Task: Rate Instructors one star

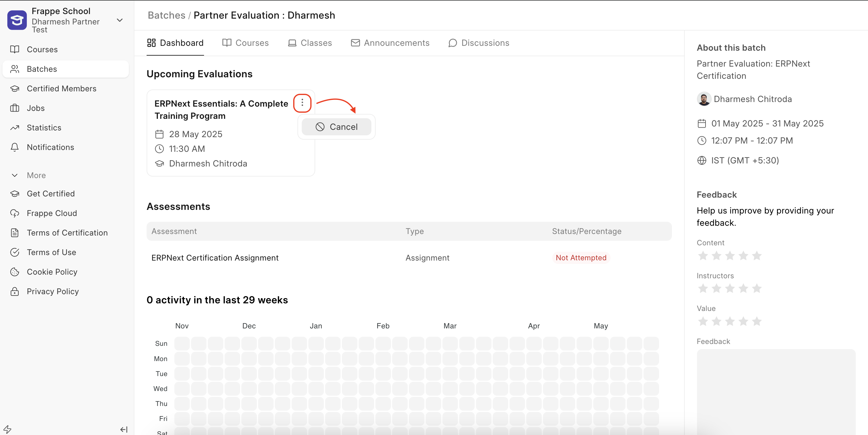Action: pyautogui.click(x=703, y=289)
